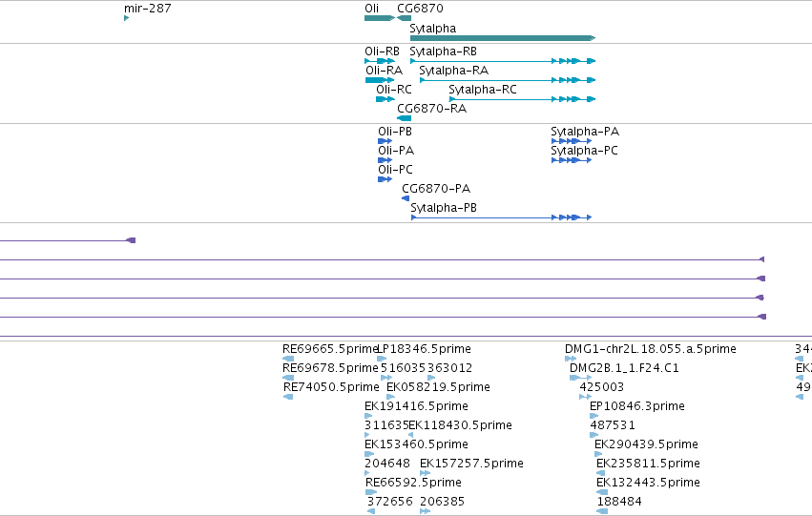Select the LP18346.5prime EST glyph
Screen dimensions: 812x516
click(382, 359)
